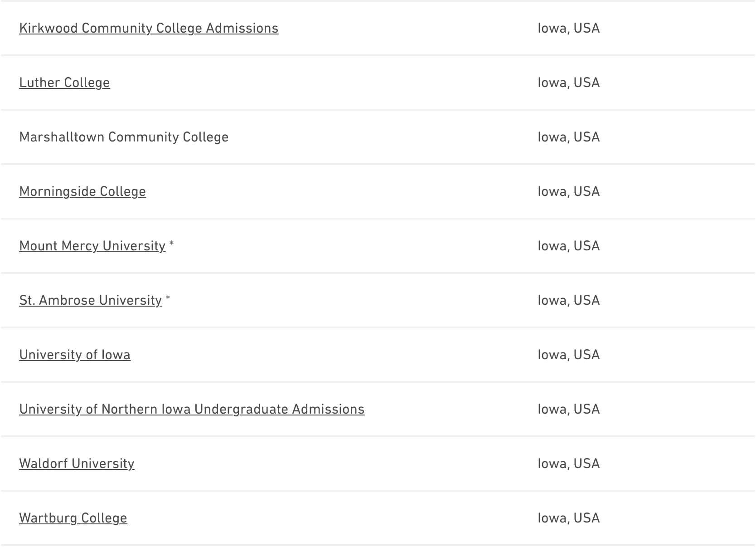Click the Iowa, USA location for Kirkwood
756x547 pixels.
568,28
